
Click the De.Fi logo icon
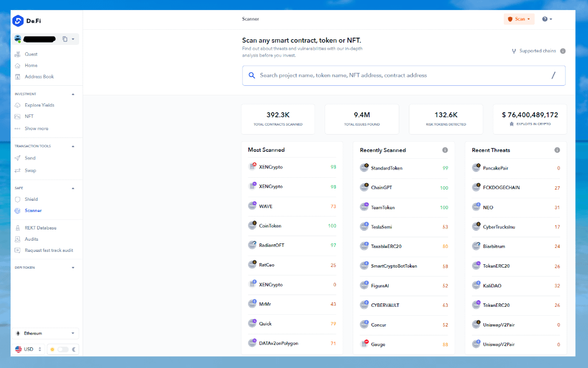coord(19,21)
